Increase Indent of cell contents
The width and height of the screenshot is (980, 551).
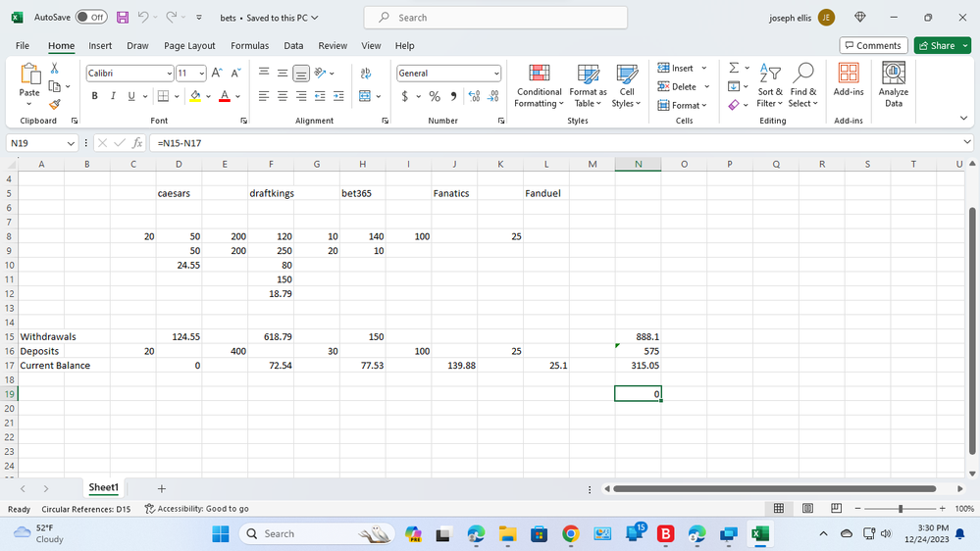pyautogui.click(x=338, y=95)
